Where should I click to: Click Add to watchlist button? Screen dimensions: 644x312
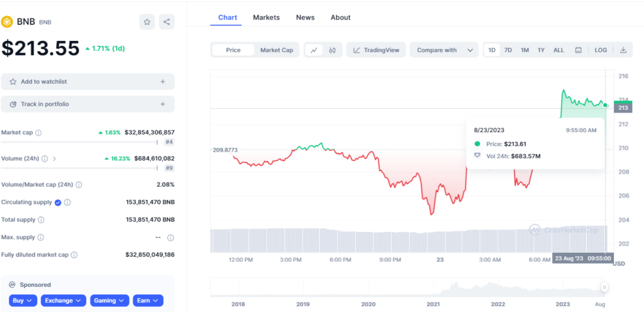pos(87,82)
